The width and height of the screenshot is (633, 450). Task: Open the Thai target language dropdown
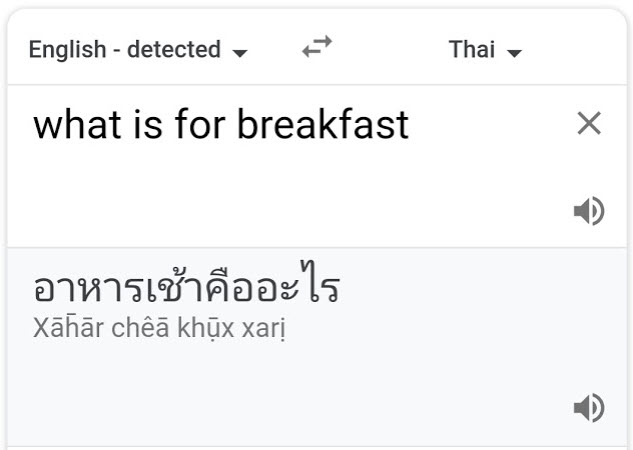click(485, 50)
